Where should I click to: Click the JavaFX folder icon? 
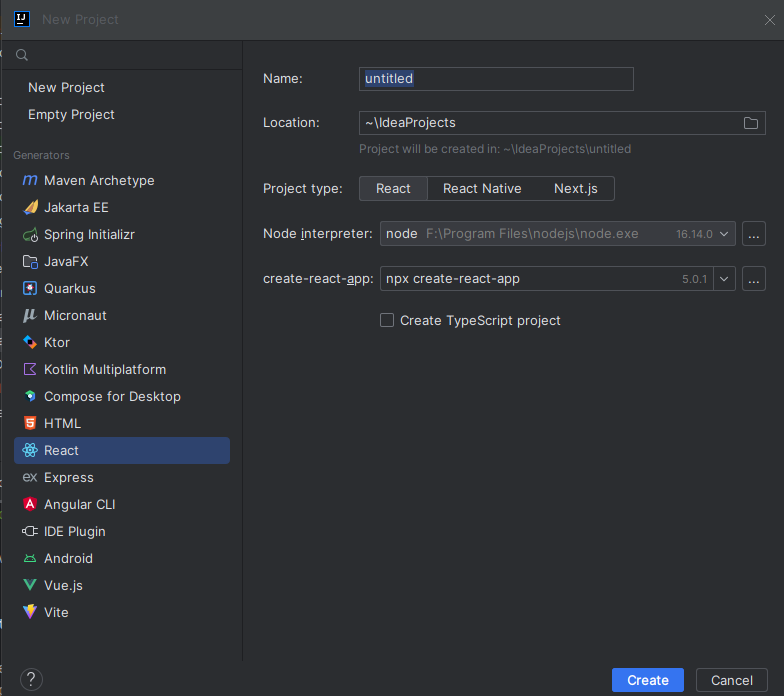[30, 261]
